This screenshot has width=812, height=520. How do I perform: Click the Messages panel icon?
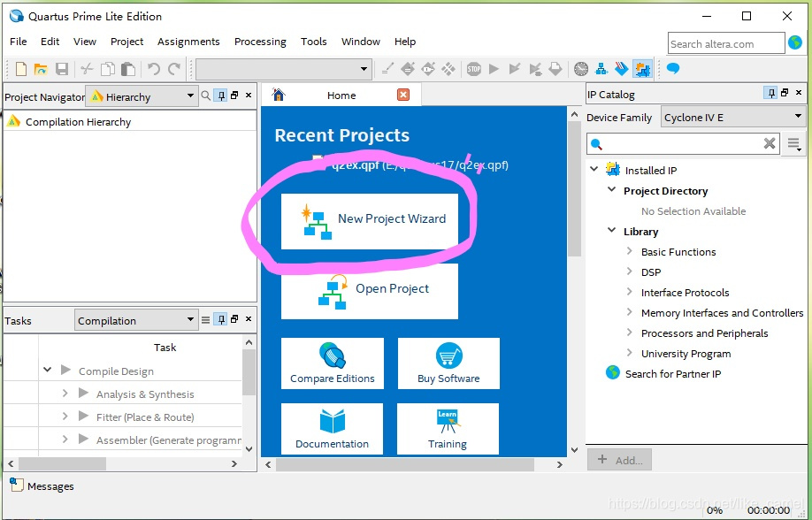pos(17,485)
